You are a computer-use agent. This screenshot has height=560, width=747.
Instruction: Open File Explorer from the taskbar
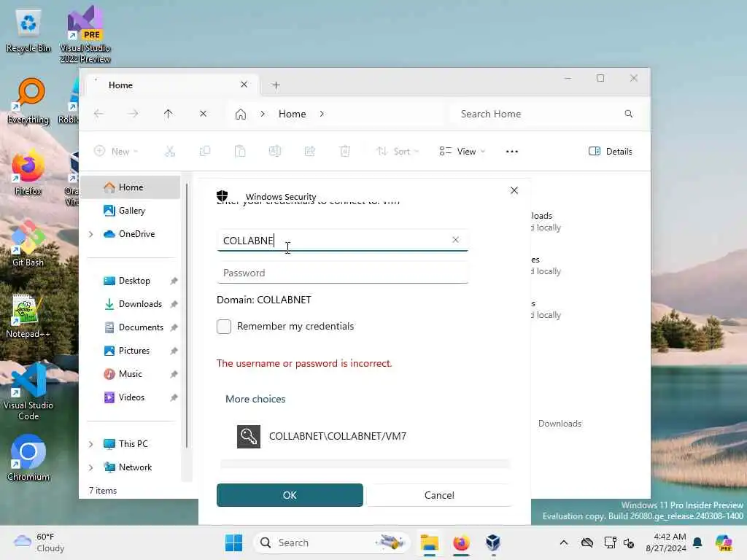click(429, 542)
